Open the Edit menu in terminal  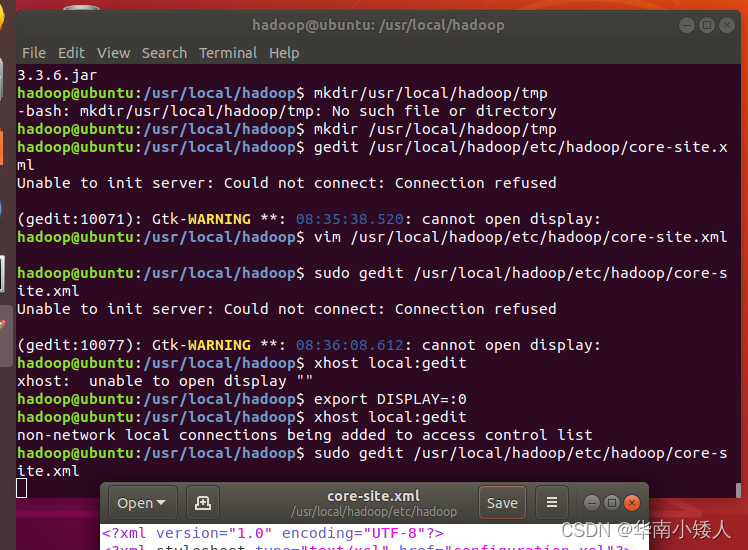71,53
